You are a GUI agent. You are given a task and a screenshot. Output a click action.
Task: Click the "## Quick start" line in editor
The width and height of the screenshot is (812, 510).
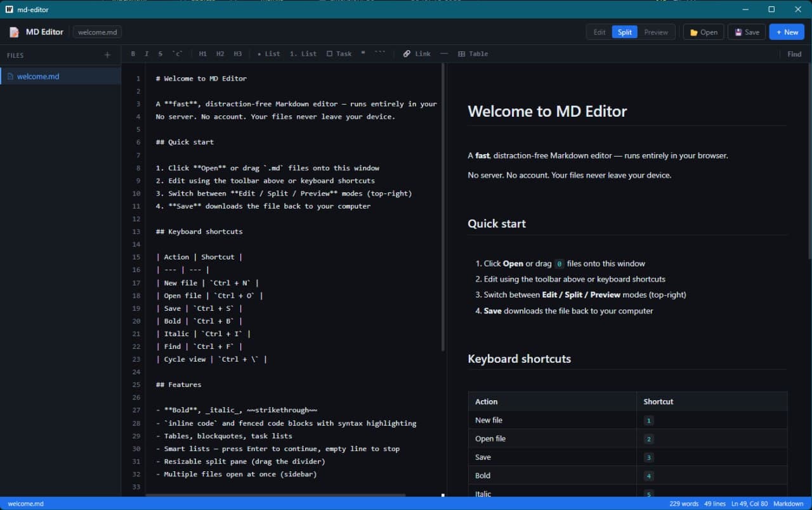coord(185,142)
